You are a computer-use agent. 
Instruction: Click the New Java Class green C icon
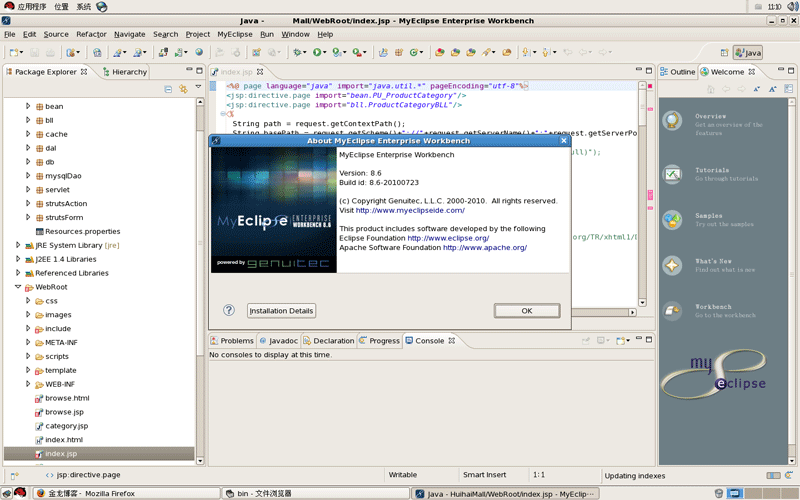[414, 52]
